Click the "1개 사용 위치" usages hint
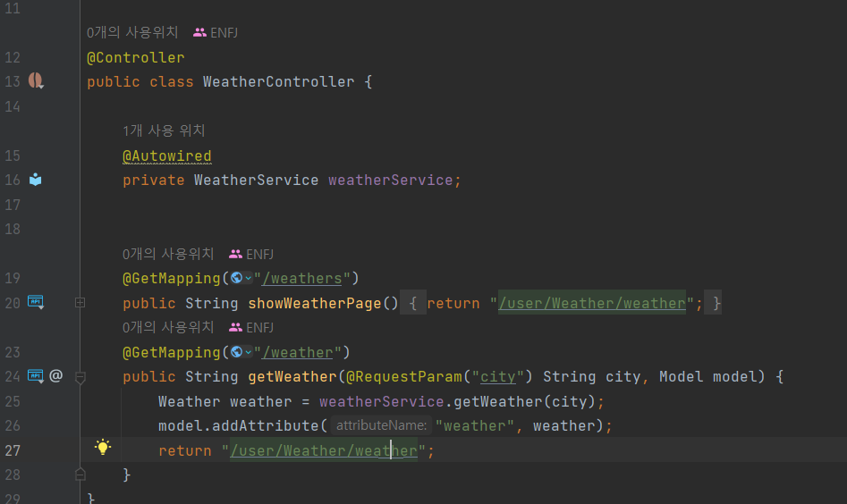Image resolution: width=847 pixels, height=504 pixels. 164,130
